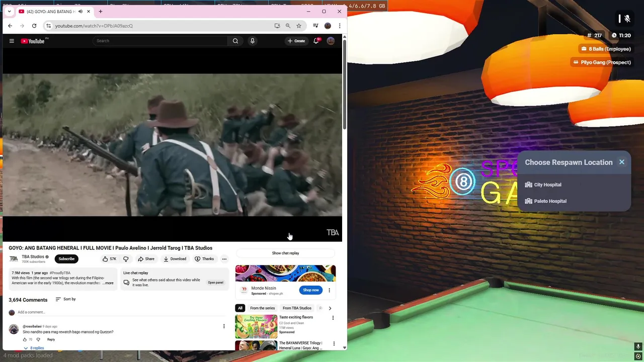
Task: Open Chrome three-dot menu
Action: tap(340, 26)
